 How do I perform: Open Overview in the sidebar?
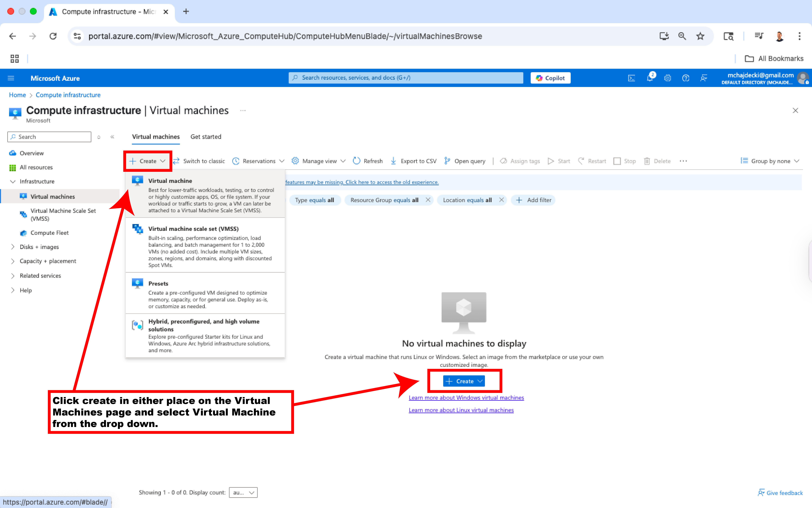pyautogui.click(x=32, y=153)
